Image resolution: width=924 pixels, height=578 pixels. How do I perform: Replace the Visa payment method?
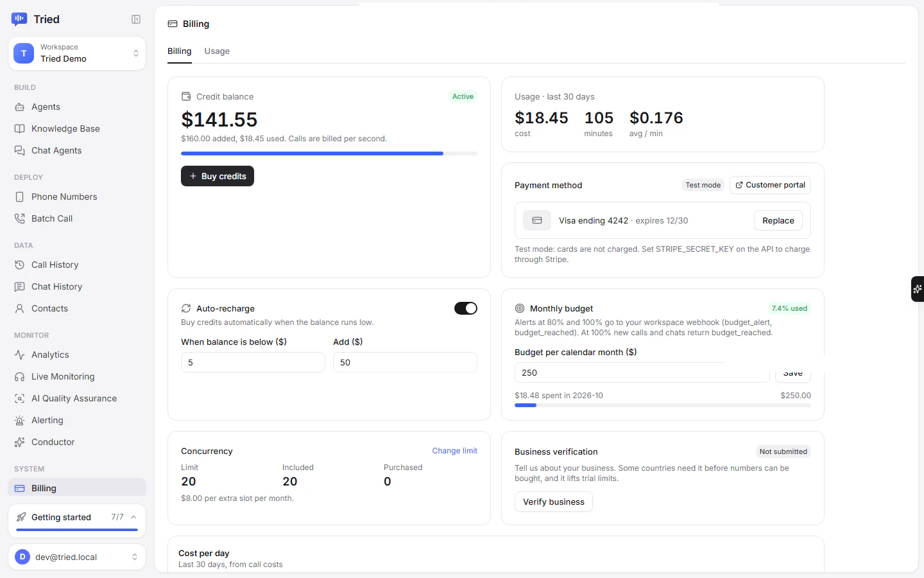[x=778, y=220]
